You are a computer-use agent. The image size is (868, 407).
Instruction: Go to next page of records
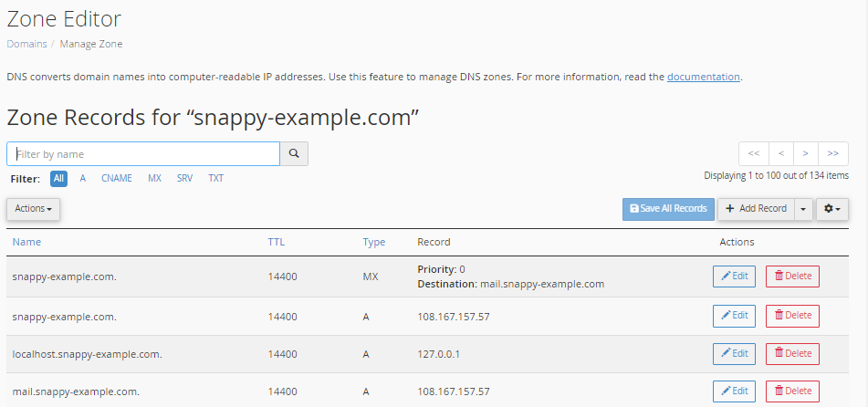click(x=806, y=153)
